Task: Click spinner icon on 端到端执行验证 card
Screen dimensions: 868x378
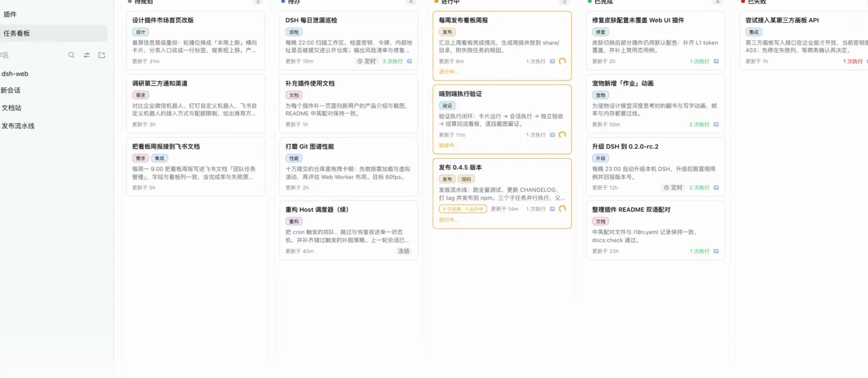Action: pos(562,135)
